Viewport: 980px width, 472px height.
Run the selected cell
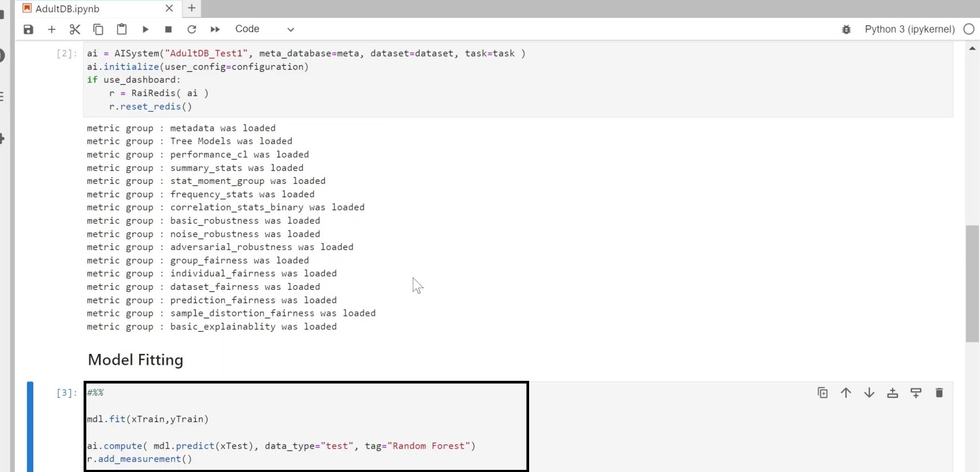coord(145,29)
